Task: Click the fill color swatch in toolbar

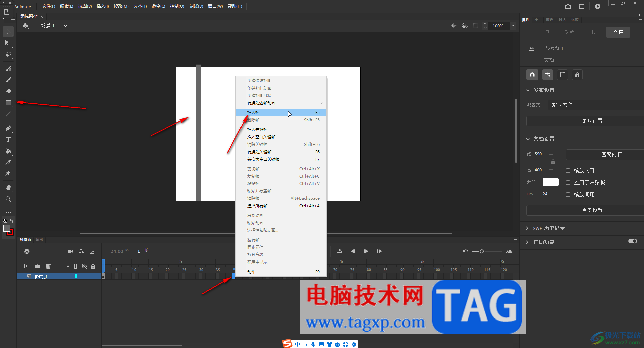Action: pos(6,228)
